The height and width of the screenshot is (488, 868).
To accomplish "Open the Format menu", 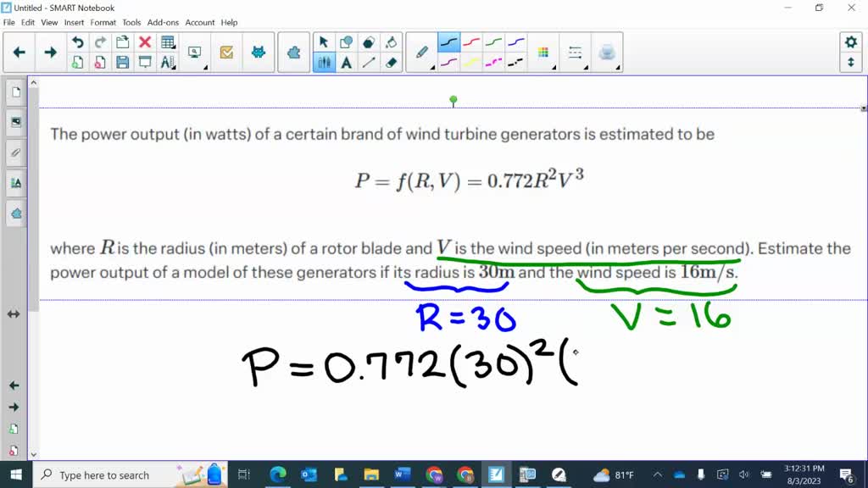I will pos(103,23).
